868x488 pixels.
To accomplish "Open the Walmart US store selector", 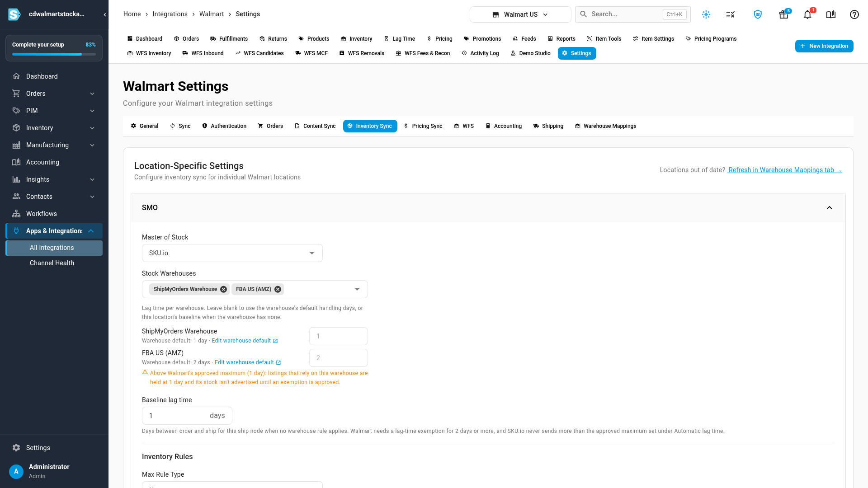I will (x=520, y=14).
